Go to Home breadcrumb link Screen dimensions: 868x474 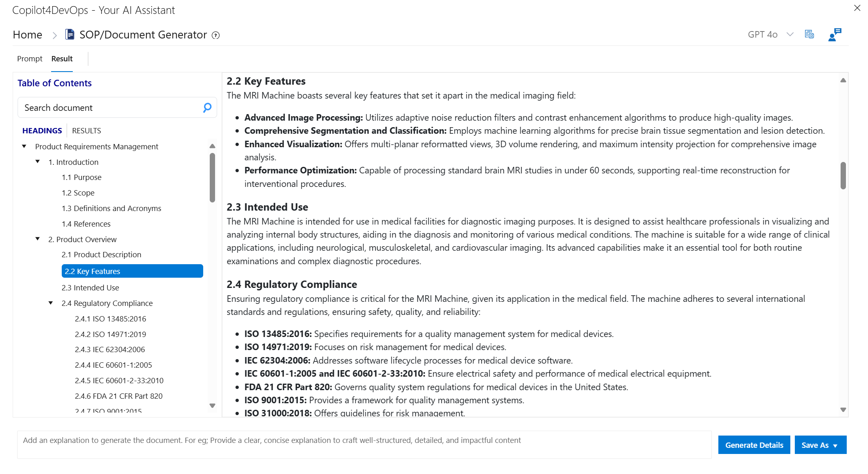[27, 35]
